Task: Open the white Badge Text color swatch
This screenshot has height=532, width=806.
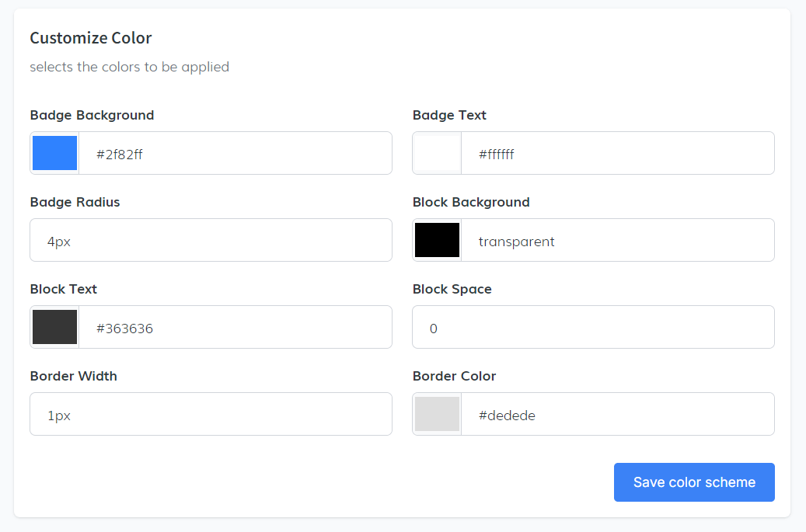Action: coord(437,153)
